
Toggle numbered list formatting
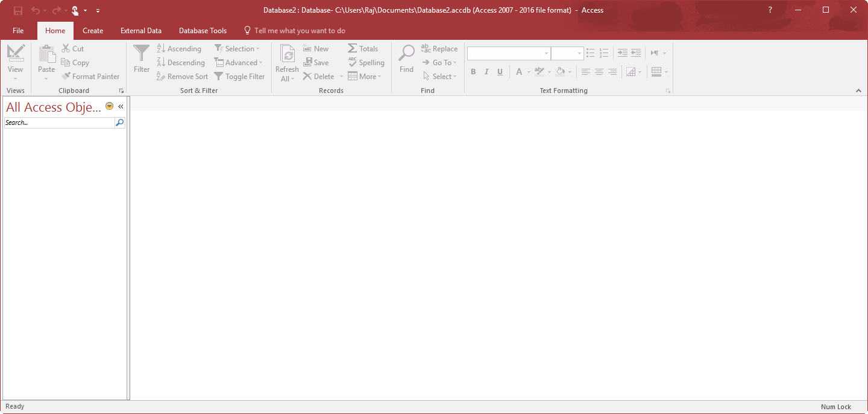604,53
